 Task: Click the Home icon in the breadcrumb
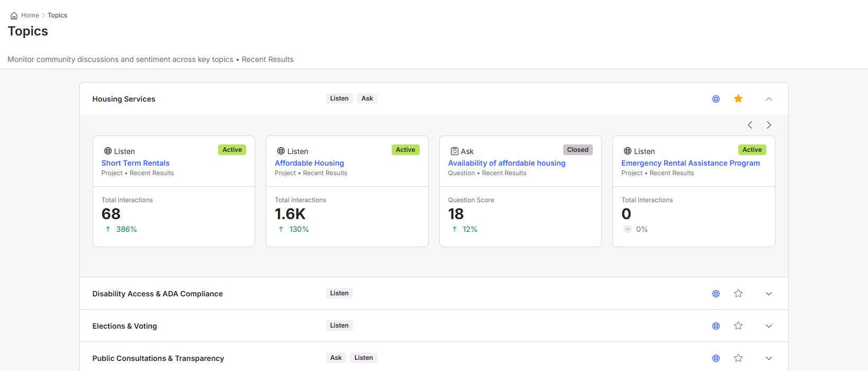click(14, 16)
